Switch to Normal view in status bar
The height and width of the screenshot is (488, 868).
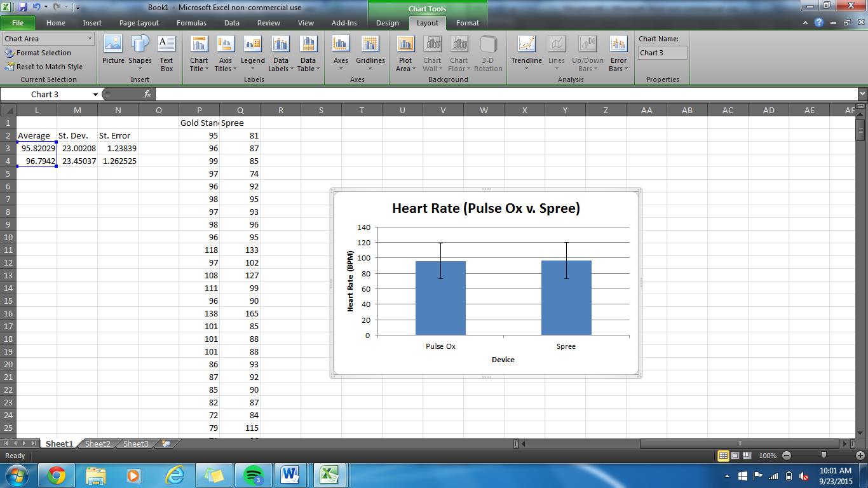pos(723,456)
